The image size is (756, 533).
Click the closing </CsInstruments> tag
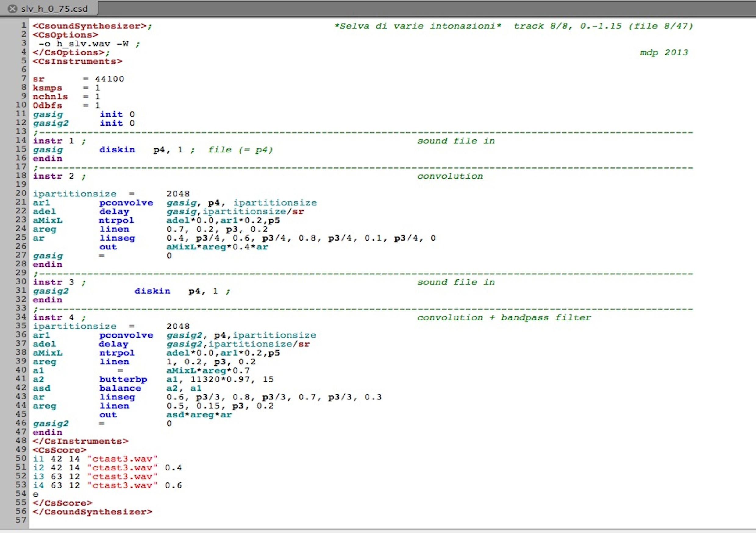(x=80, y=442)
